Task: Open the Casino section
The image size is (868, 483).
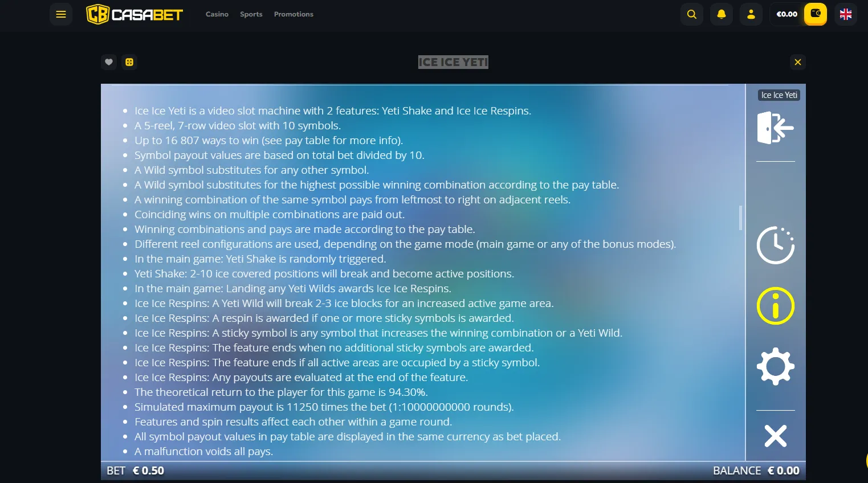Action: coord(217,14)
